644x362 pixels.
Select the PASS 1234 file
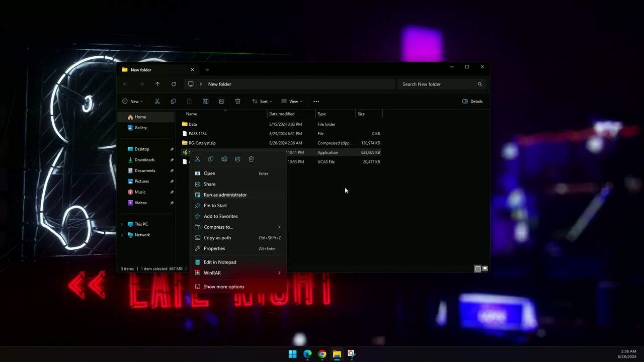pyautogui.click(x=281, y=134)
